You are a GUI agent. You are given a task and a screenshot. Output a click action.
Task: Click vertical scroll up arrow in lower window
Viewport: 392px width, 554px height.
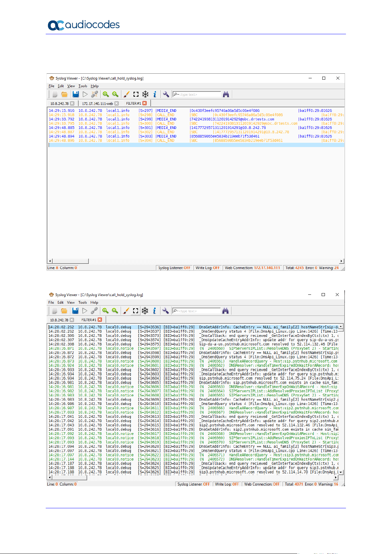(341, 327)
